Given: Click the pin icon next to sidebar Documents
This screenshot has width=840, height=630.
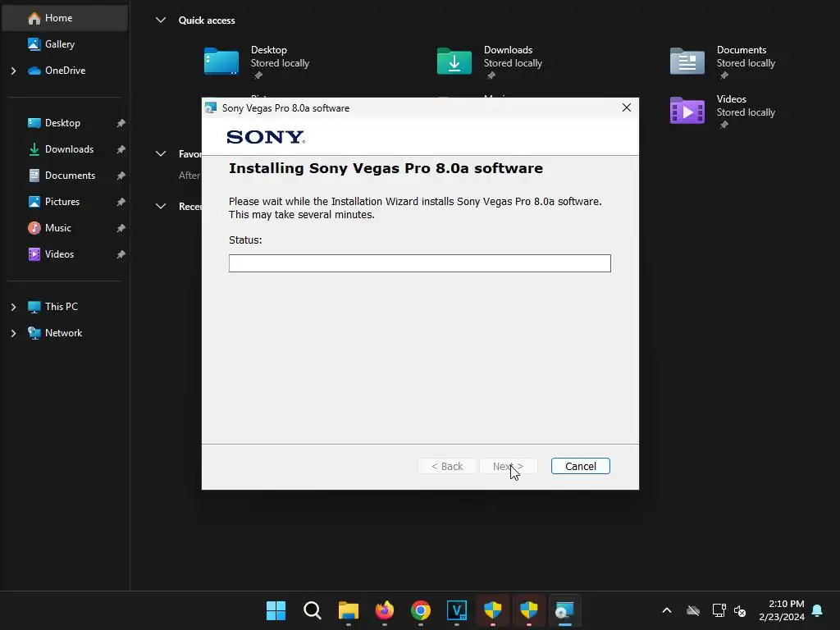Looking at the screenshot, I should tap(121, 176).
